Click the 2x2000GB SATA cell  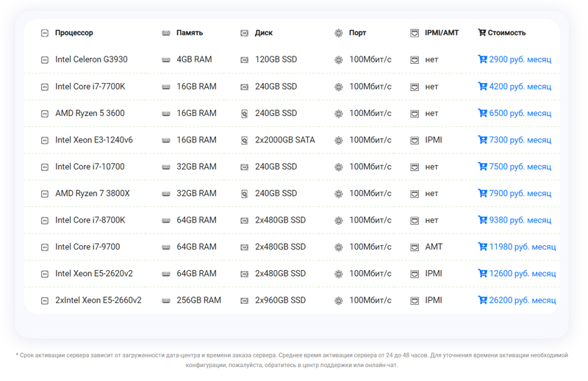pyautogui.click(x=285, y=140)
